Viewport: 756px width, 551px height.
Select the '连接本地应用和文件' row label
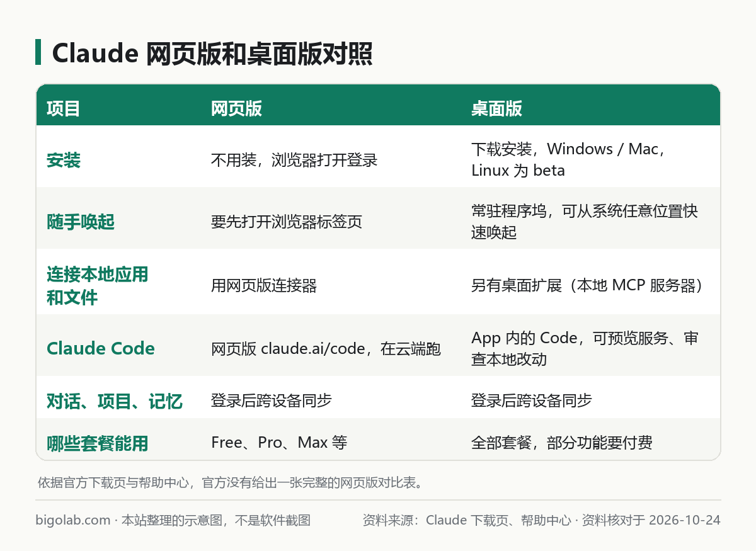tap(98, 286)
